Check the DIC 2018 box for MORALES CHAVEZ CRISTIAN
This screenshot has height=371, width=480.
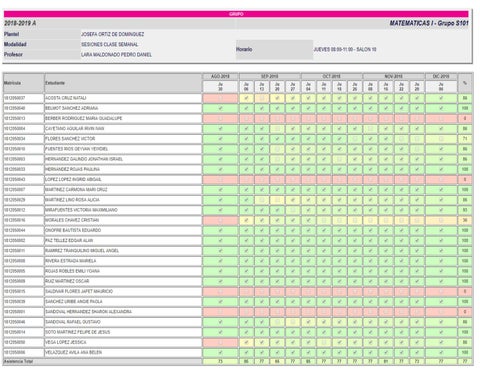point(441,220)
